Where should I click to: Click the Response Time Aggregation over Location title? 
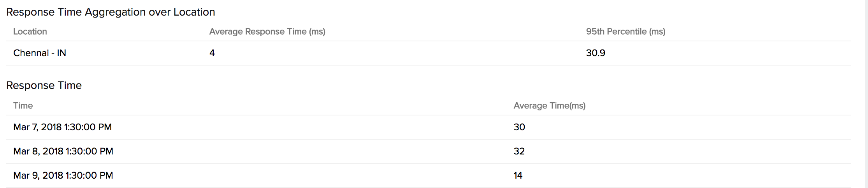tap(111, 12)
